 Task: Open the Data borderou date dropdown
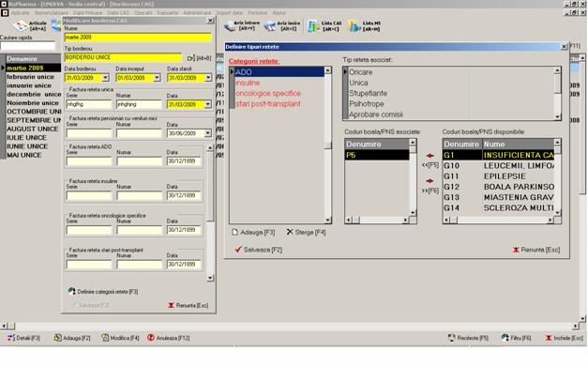[x=105, y=78]
